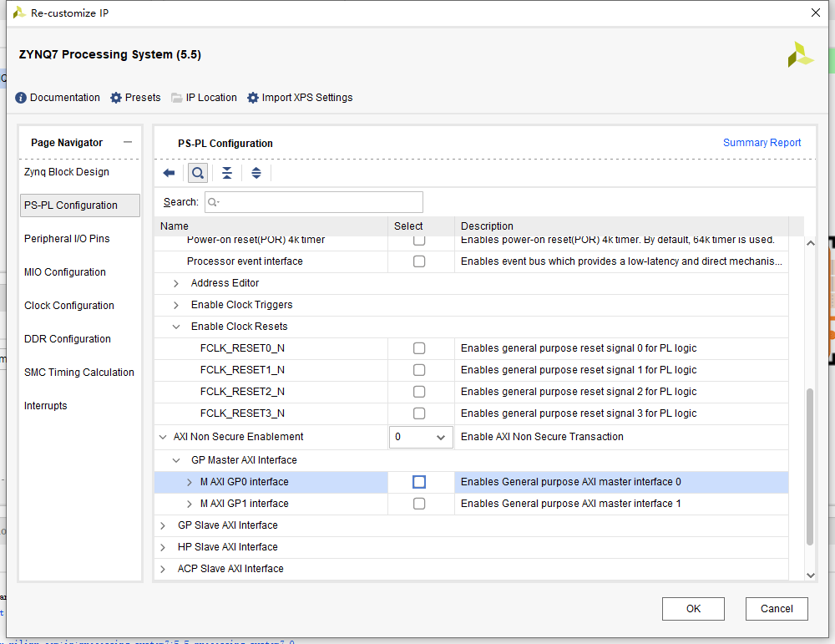Click Import XPS Settings gear
Image resolution: width=835 pixels, height=644 pixels.
pos(253,98)
